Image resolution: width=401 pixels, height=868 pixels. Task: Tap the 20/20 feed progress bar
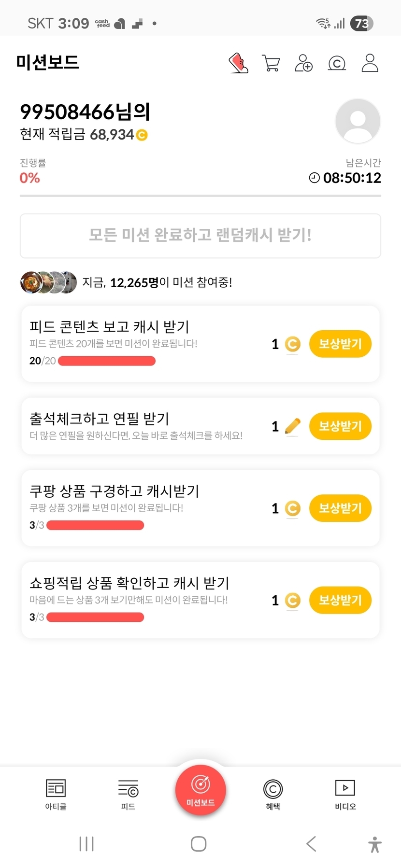tap(106, 361)
